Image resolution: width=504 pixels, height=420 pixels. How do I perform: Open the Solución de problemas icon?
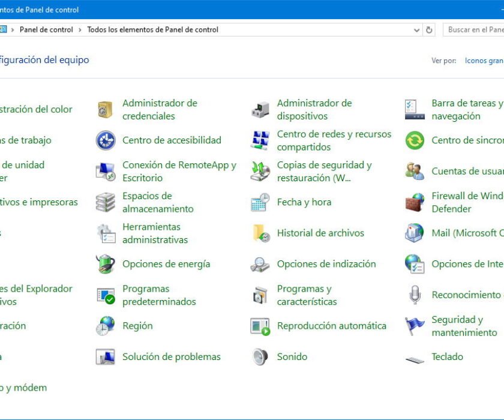(x=106, y=356)
